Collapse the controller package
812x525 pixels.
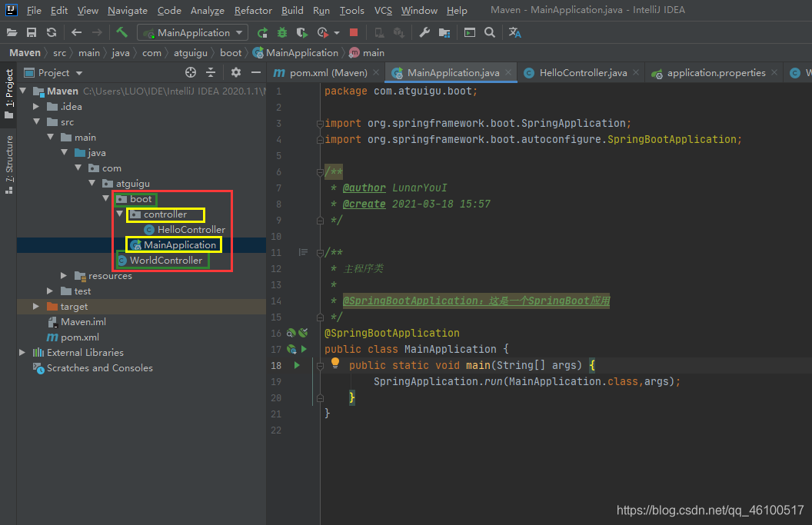click(x=120, y=214)
